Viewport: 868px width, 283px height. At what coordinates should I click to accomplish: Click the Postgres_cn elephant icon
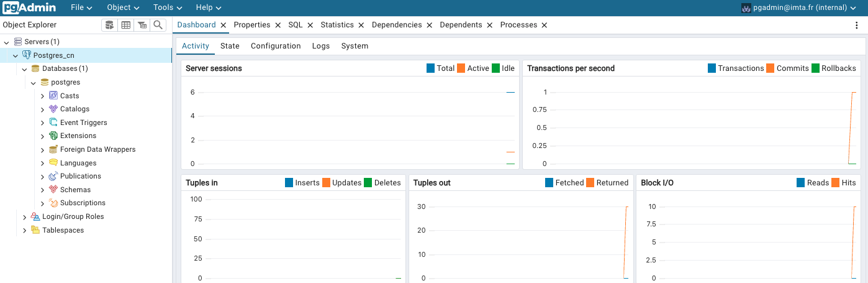[27, 55]
